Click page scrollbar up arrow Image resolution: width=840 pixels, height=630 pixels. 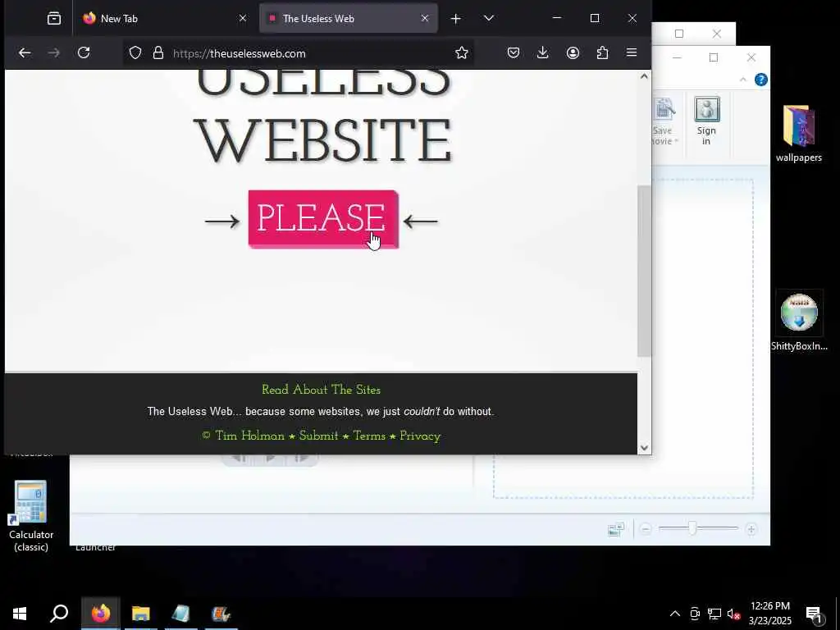(x=644, y=76)
